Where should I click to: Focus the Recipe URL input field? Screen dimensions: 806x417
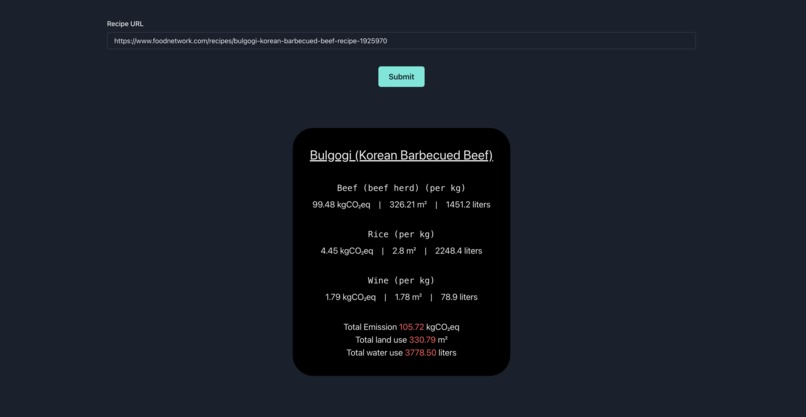pyautogui.click(x=401, y=41)
